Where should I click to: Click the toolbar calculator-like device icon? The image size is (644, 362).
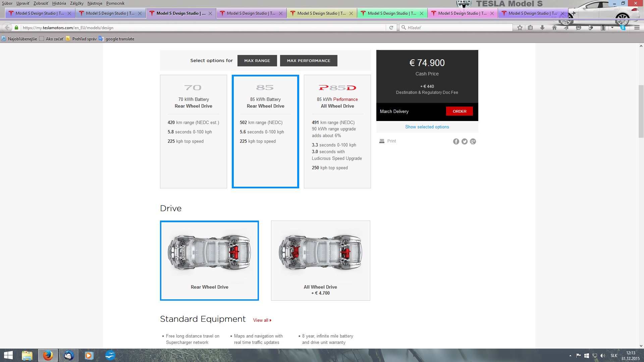[x=603, y=27]
